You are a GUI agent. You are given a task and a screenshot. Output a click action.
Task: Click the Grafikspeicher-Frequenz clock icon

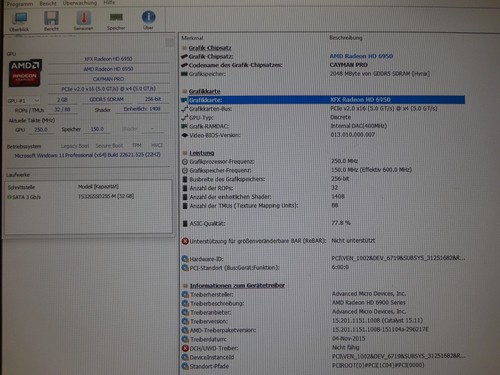coord(185,171)
